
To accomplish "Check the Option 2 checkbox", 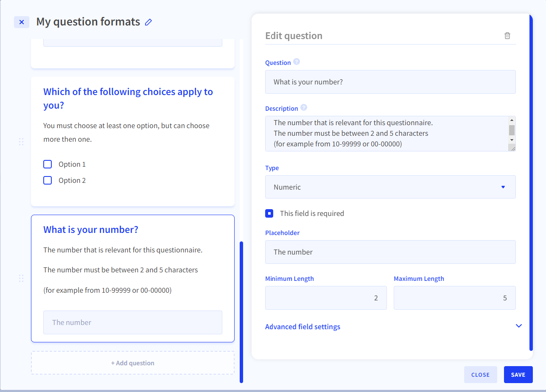I will point(48,180).
